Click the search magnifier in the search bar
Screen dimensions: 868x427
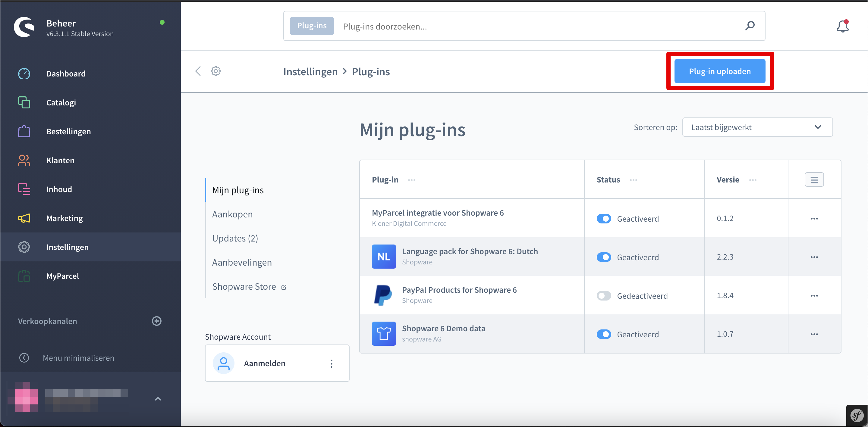pyautogui.click(x=750, y=26)
